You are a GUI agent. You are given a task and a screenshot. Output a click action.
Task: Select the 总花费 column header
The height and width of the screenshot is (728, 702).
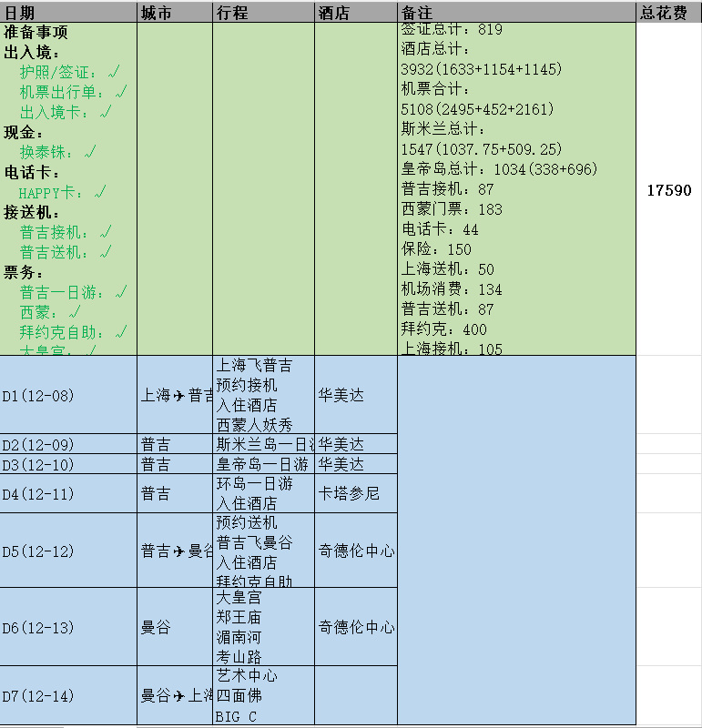tap(669, 13)
